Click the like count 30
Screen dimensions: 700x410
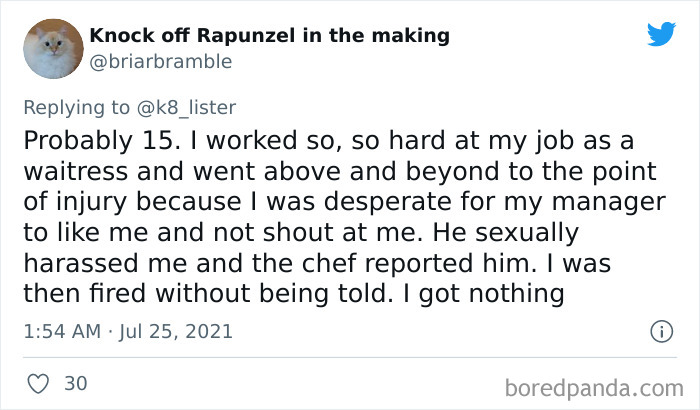[73, 383]
